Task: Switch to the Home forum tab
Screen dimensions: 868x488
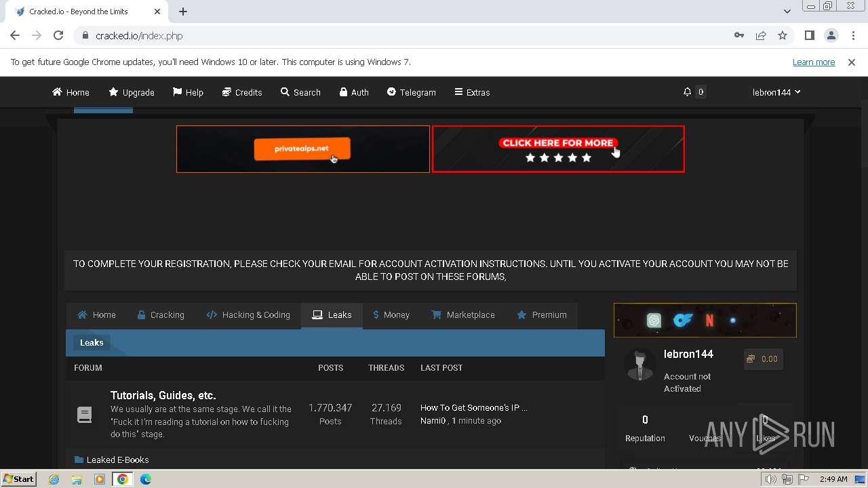Action: click(96, 315)
